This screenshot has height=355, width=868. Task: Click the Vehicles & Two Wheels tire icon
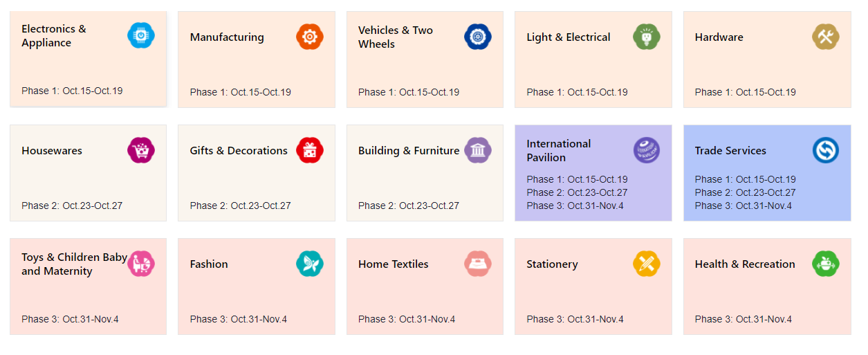pos(478,37)
